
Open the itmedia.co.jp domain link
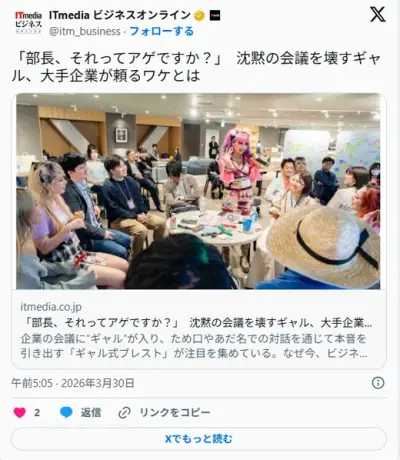51,307
